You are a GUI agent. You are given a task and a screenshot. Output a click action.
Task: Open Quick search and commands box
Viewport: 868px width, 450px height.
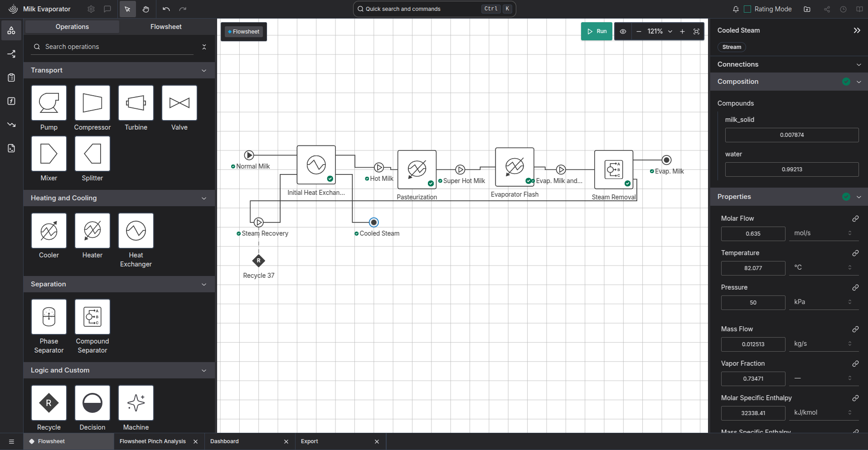pyautogui.click(x=434, y=9)
